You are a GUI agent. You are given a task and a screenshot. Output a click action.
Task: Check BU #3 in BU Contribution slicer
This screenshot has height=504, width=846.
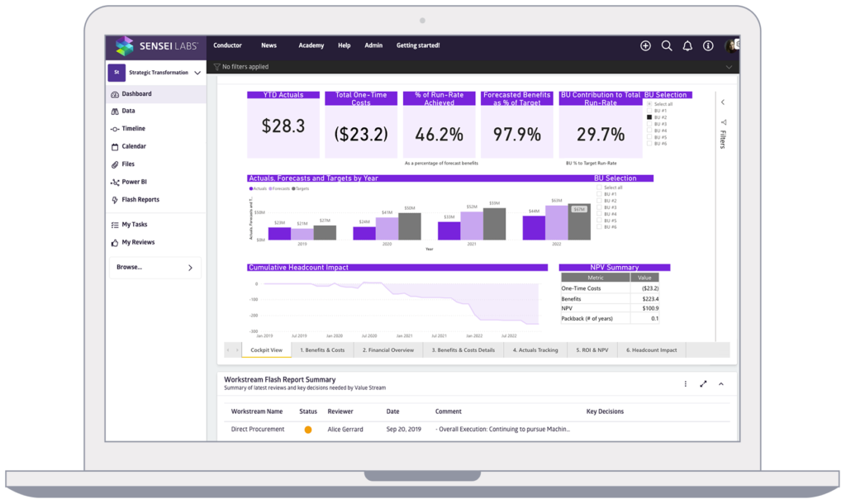649,124
